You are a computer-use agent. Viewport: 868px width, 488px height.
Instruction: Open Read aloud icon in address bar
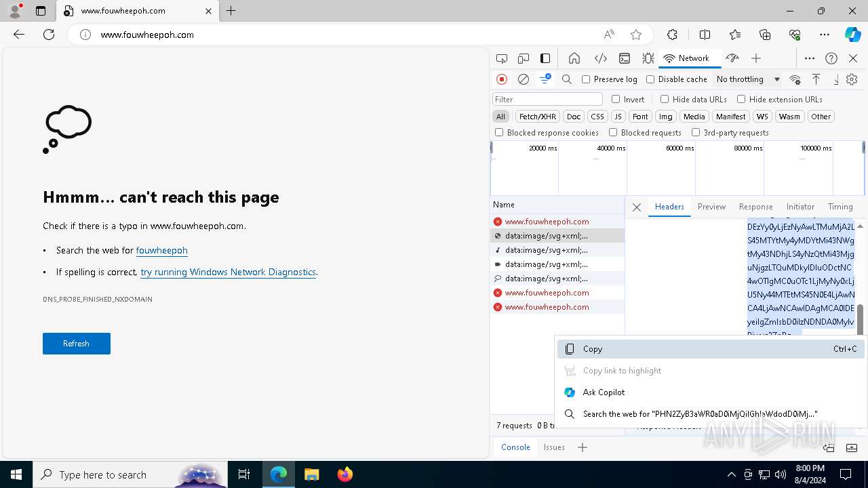coord(609,35)
